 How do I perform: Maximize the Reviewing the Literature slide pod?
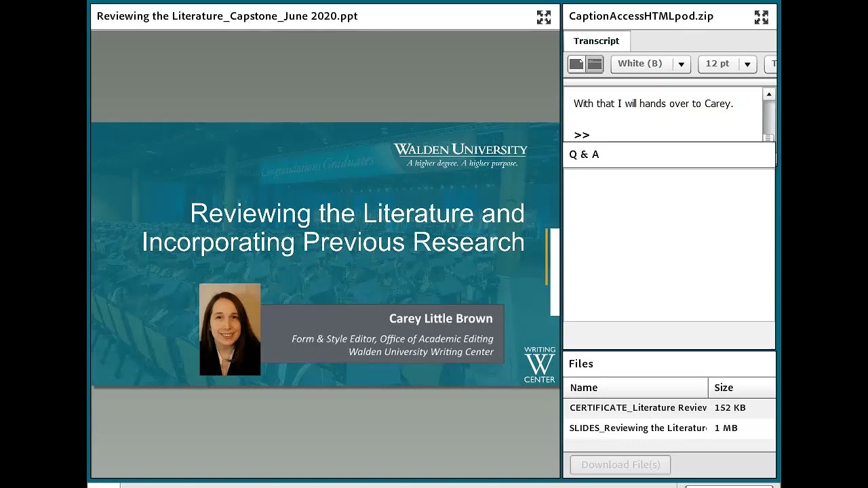tap(544, 17)
